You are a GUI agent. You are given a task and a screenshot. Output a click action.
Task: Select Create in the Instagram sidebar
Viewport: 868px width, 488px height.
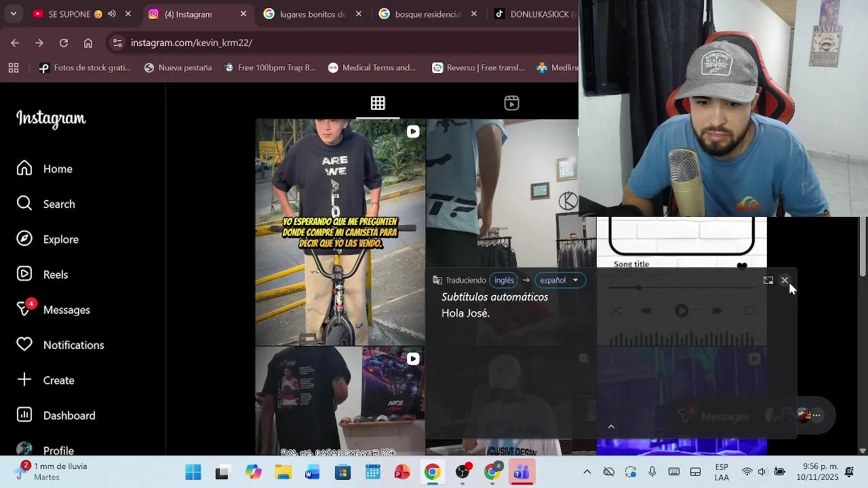pyautogui.click(x=45, y=380)
